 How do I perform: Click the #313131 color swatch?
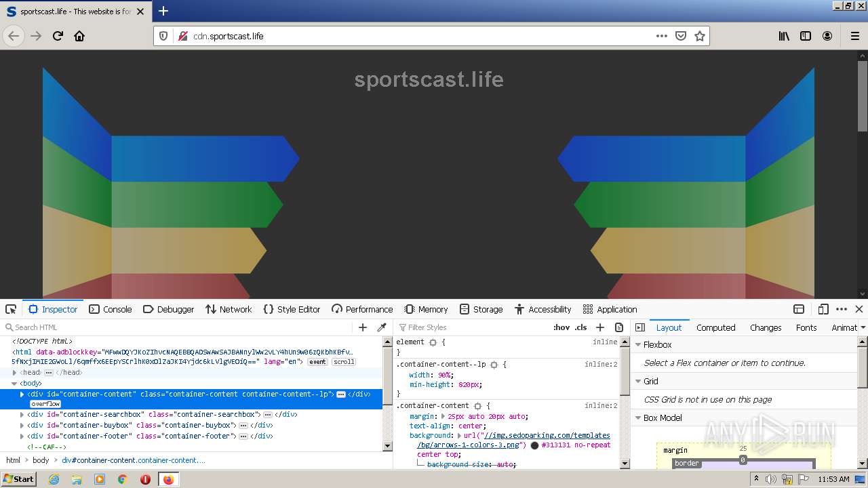pyautogui.click(x=534, y=445)
